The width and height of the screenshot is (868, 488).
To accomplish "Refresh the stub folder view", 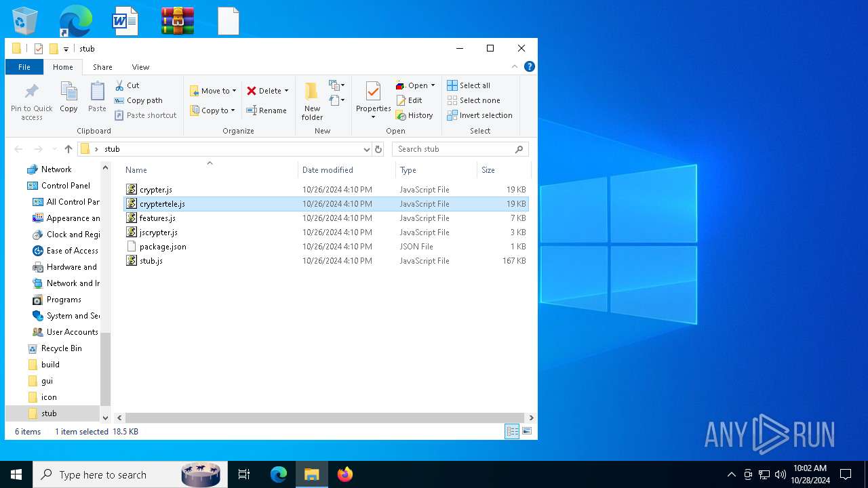I will coord(378,149).
